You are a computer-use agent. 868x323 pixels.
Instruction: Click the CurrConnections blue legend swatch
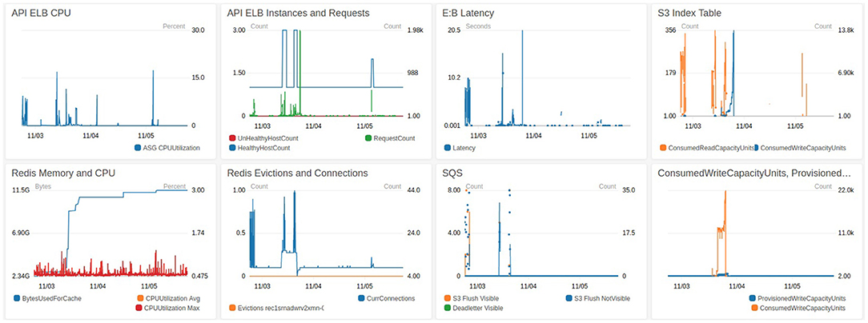click(x=361, y=299)
